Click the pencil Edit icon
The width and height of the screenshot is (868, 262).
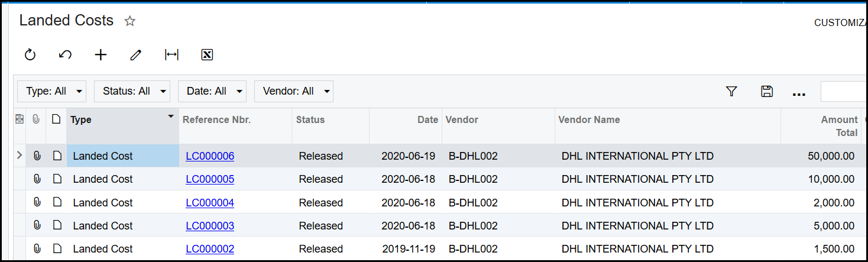[x=136, y=55]
